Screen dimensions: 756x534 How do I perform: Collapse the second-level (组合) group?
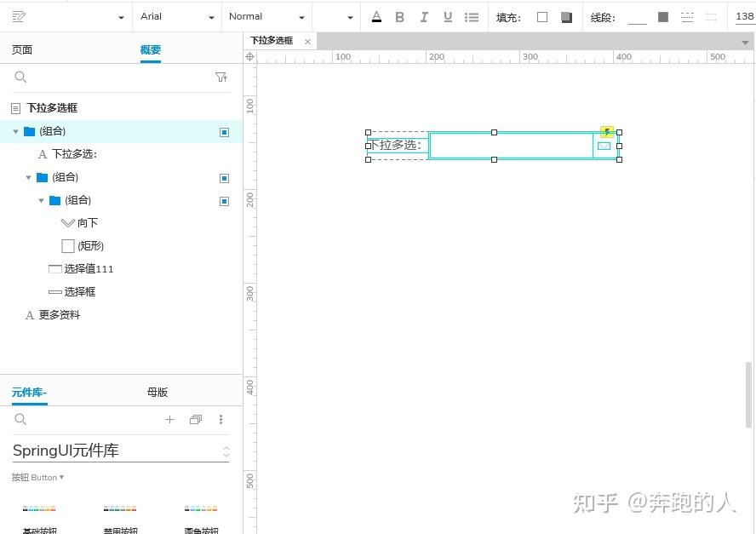[28, 177]
